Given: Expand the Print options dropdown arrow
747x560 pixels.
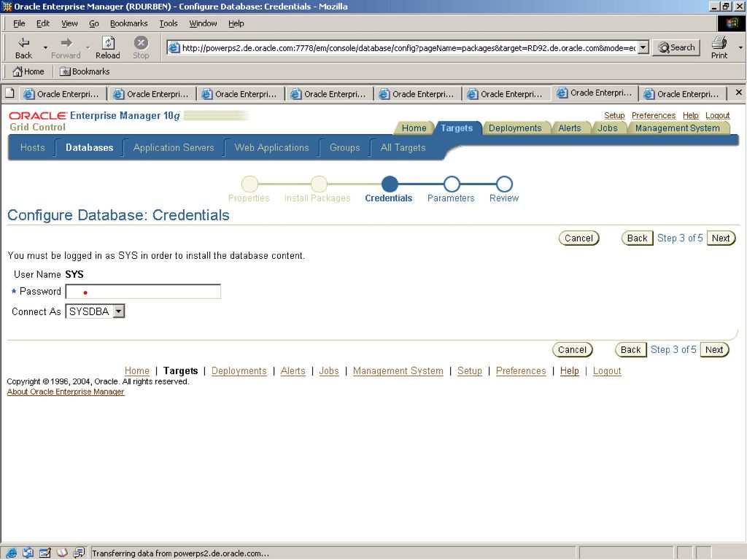Looking at the screenshot, I should pyautogui.click(x=740, y=47).
